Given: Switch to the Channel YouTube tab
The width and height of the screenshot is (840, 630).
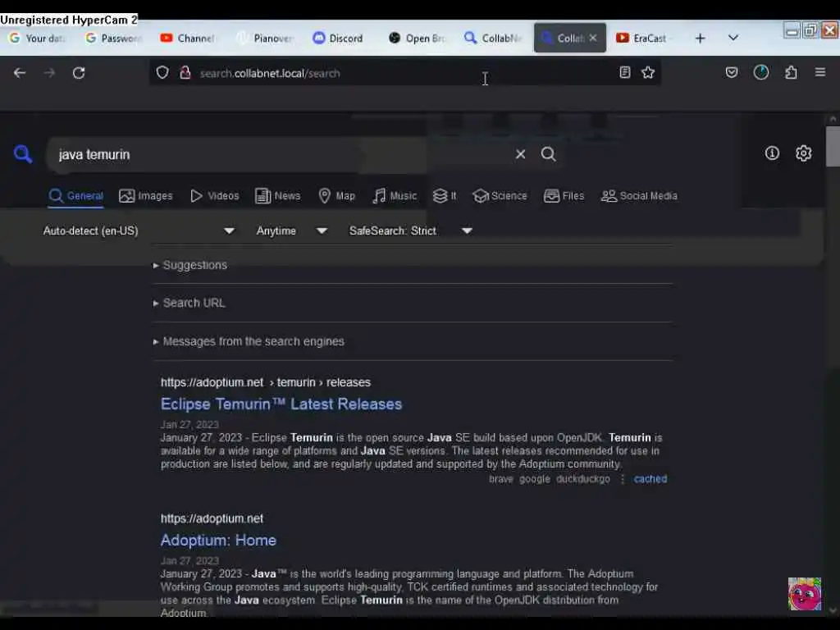Looking at the screenshot, I should pyautogui.click(x=188, y=38).
